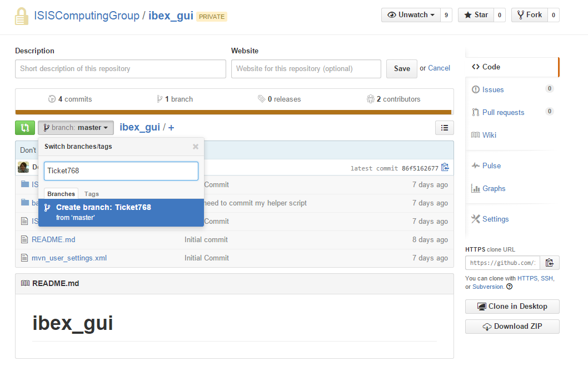Image resolution: width=588 pixels, height=376 pixels.
Task: Create branch Ticket768 from master
Action: [x=121, y=212]
